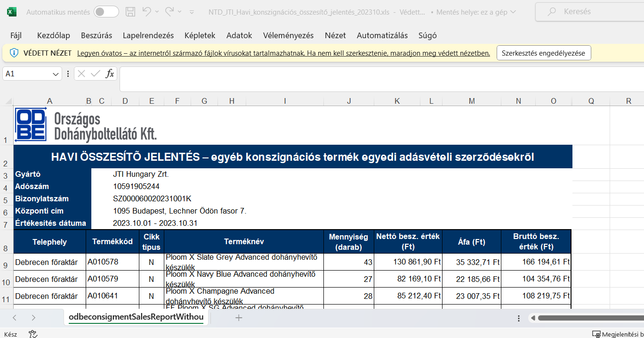Screen dimensions: 644x338
Task: Select column A header
Action: [x=50, y=101]
